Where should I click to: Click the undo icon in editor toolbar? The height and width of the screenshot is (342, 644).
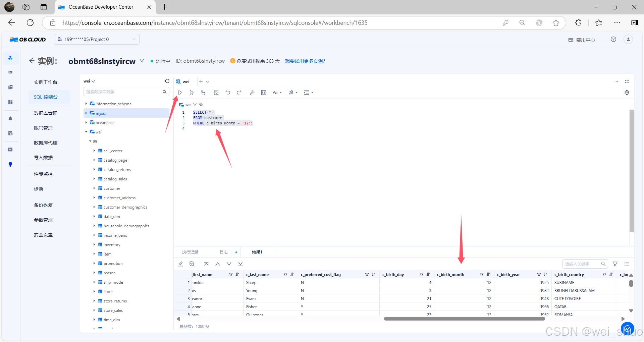[228, 93]
